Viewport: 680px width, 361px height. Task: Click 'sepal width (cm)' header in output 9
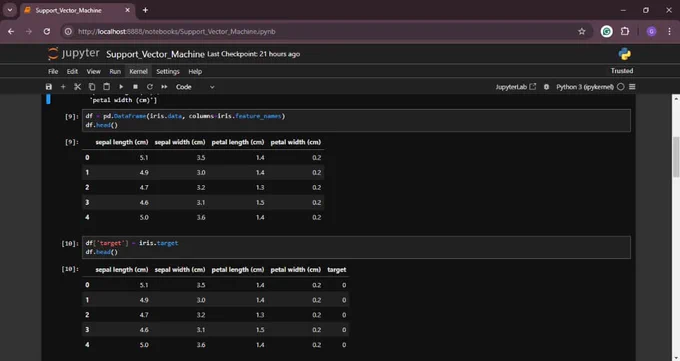pos(180,142)
